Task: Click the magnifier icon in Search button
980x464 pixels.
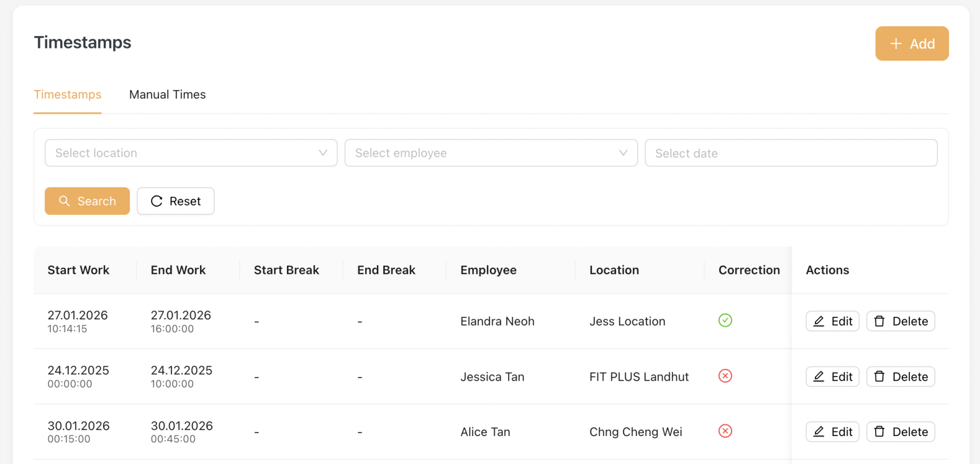Action: coord(65,201)
